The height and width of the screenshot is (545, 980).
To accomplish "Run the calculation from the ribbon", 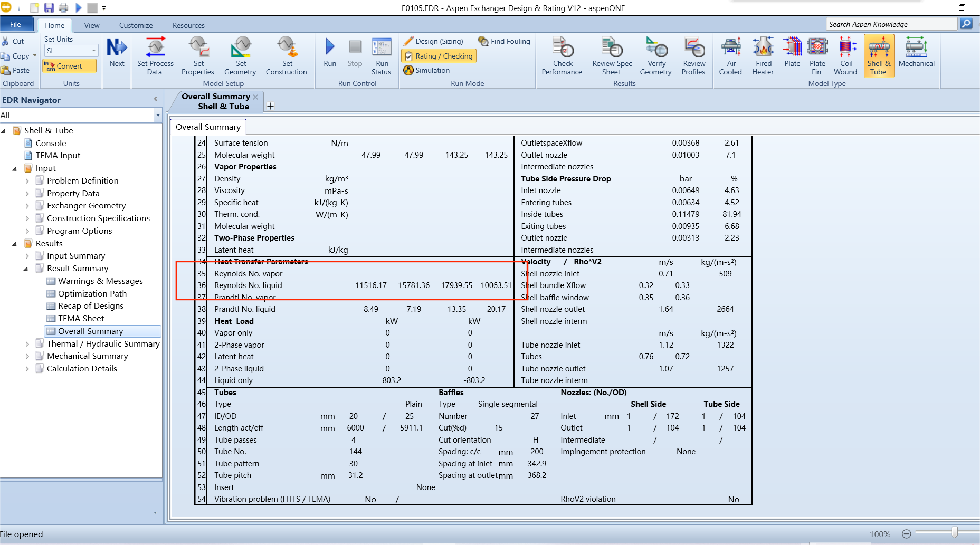I will tap(330, 53).
